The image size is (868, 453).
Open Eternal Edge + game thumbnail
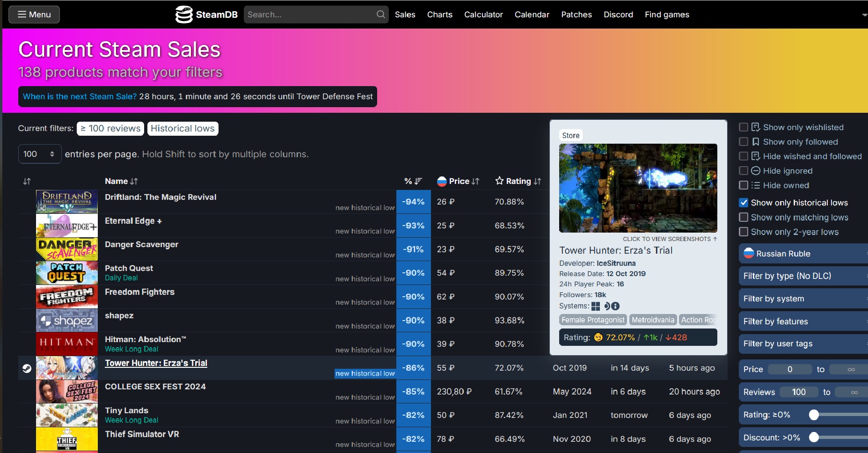click(x=67, y=226)
